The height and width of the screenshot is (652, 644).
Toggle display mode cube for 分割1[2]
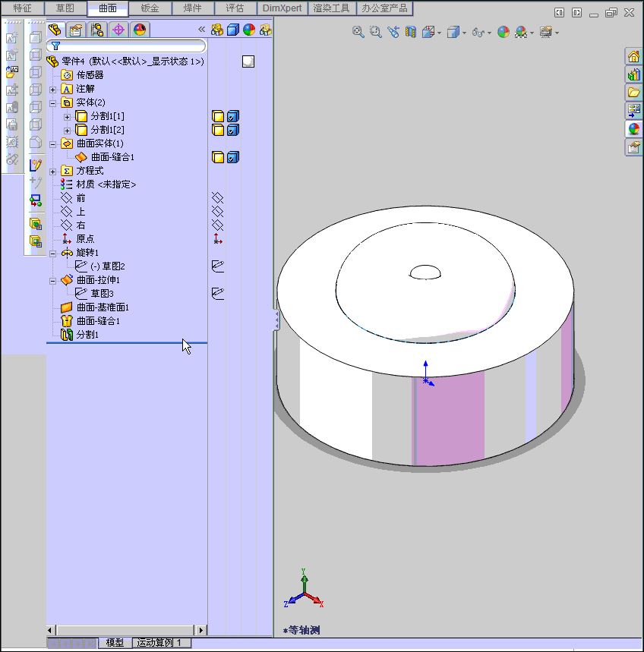(233, 130)
